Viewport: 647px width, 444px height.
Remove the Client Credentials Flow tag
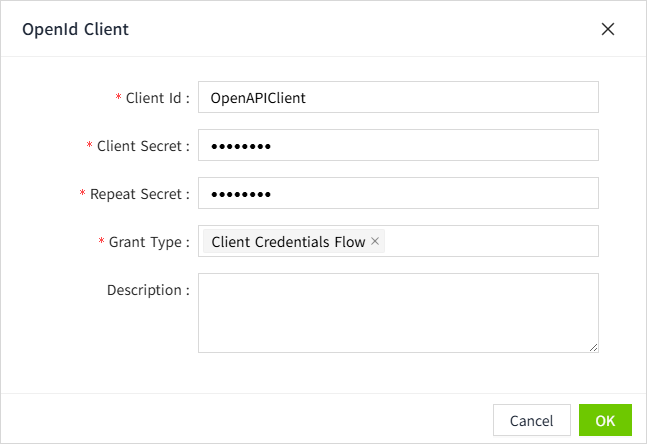[375, 241]
